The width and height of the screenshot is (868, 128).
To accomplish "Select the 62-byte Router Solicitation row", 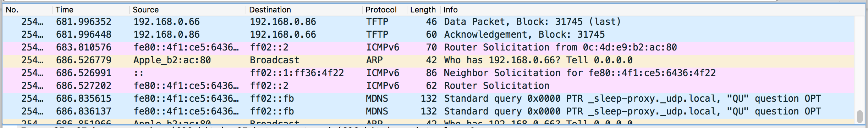I will 428,86.
